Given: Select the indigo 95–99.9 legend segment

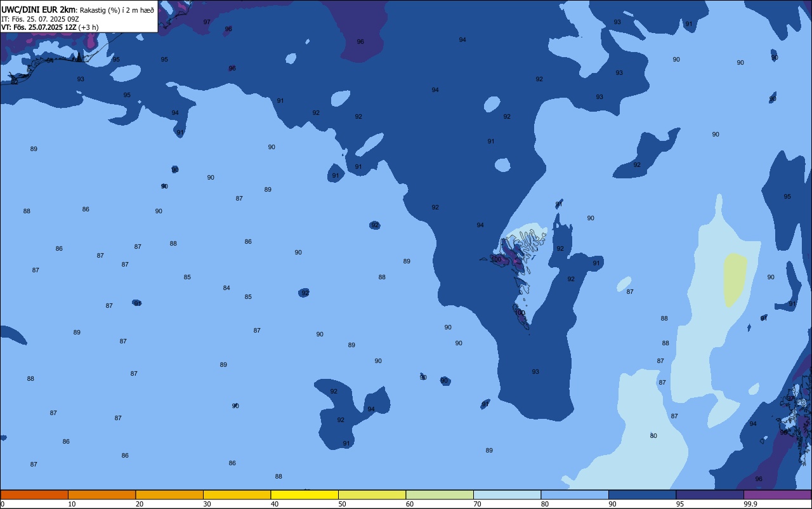Looking at the screenshot, I should point(710,494).
